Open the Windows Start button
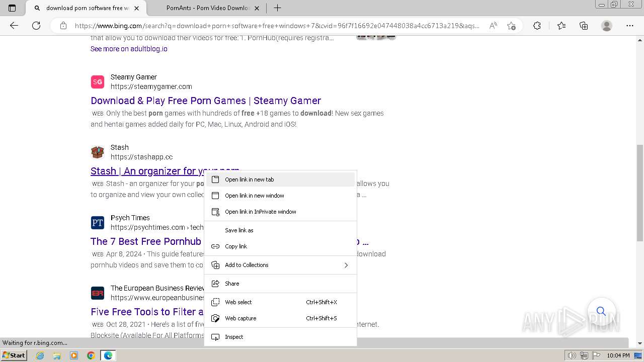Viewport: 644px width, 362px height. pyautogui.click(x=14, y=355)
